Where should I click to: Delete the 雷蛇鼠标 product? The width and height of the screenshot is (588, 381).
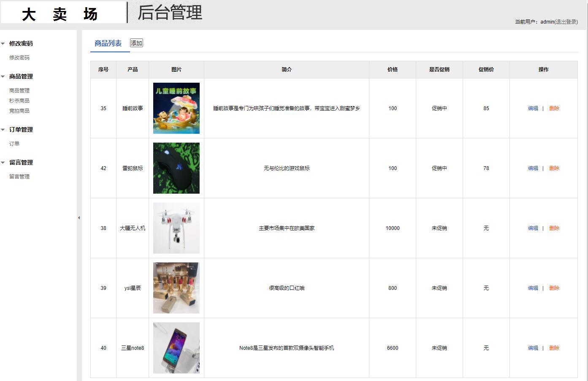[x=554, y=168]
